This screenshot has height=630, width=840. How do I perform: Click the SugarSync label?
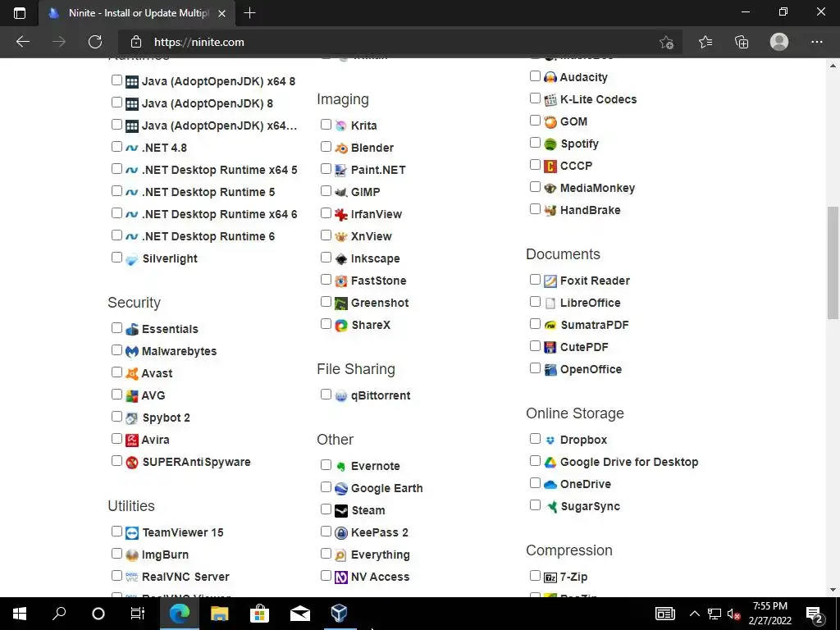[x=590, y=506]
